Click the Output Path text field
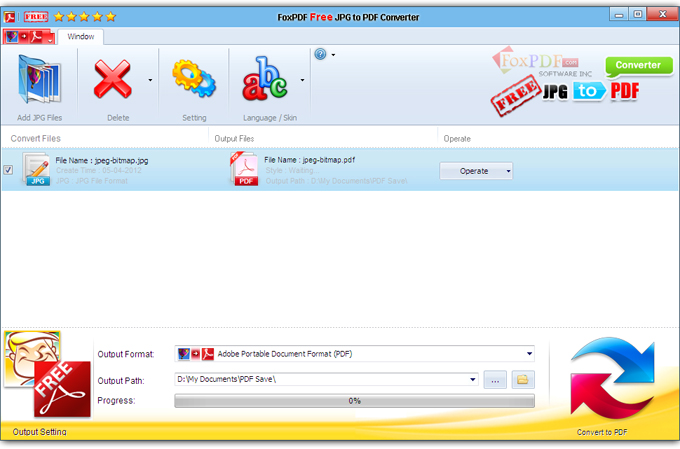Image resolution: width=680 pixels, height=449 pixels. tap(326, 379)
